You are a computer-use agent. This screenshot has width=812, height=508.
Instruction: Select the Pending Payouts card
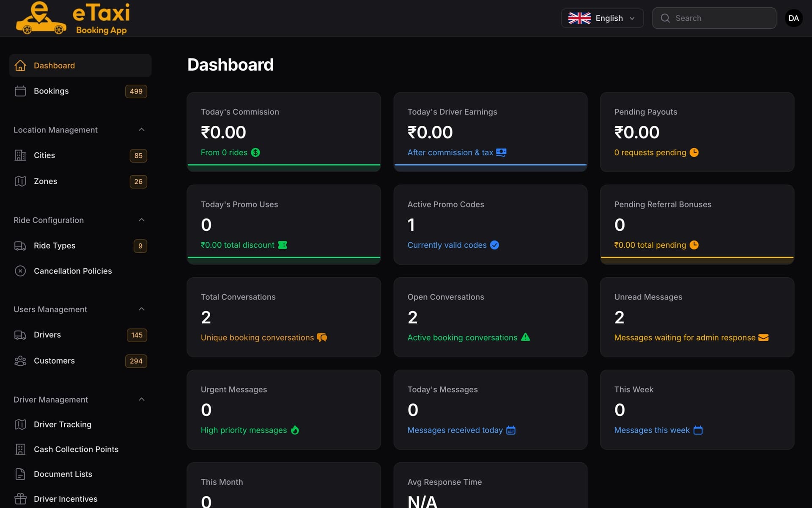pyautogui.click(x=697, y=132)
